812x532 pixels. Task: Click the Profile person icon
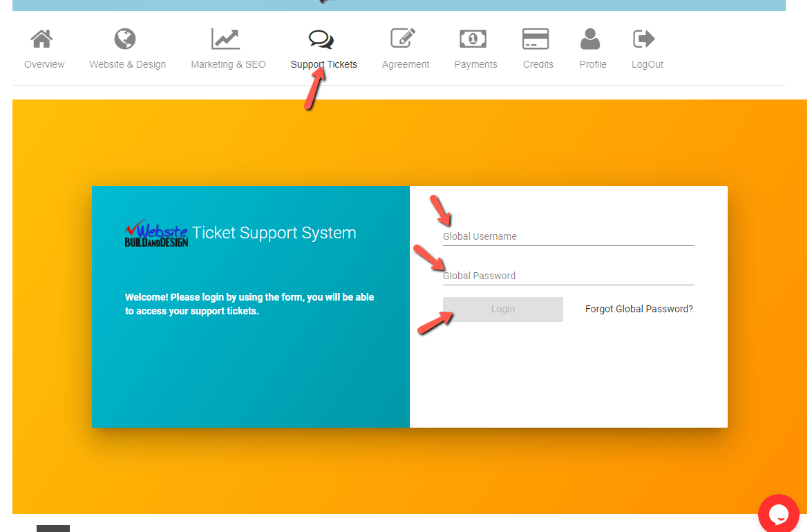pyautogui.click(x=590, y=39)
